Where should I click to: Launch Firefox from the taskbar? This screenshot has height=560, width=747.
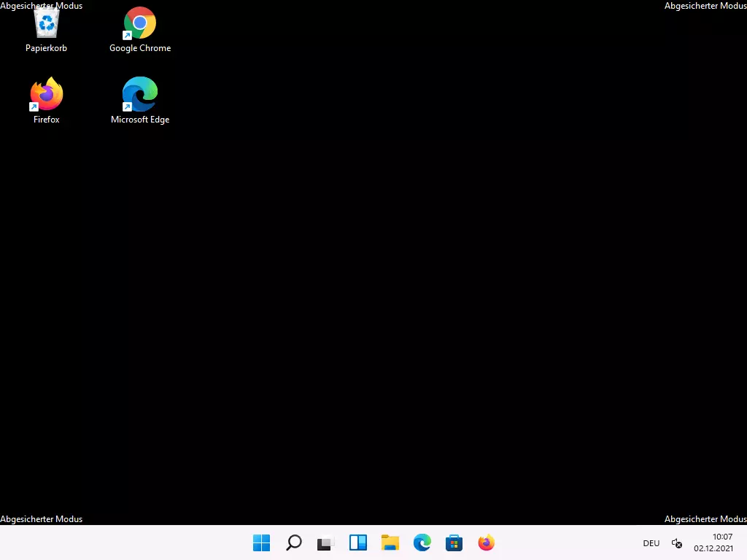click(486, 542)
